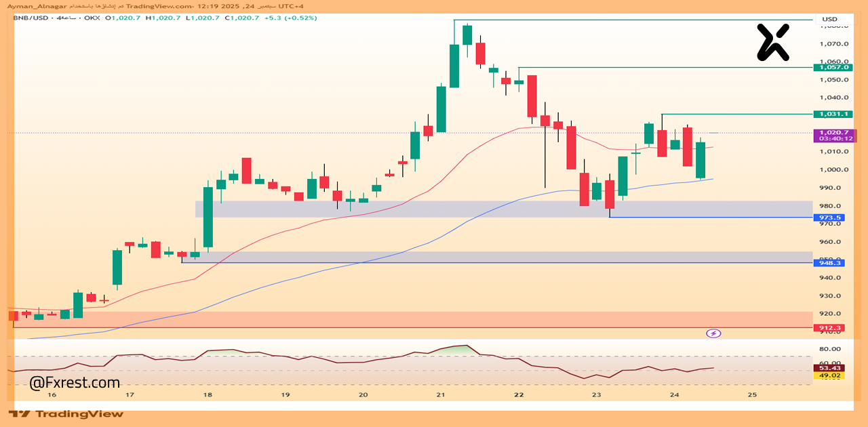Image resolution: width=868 pixels, height=427 pixels.
Task: Click the yellow 49.02 indicator value label
Action: (x=830, y=375)
